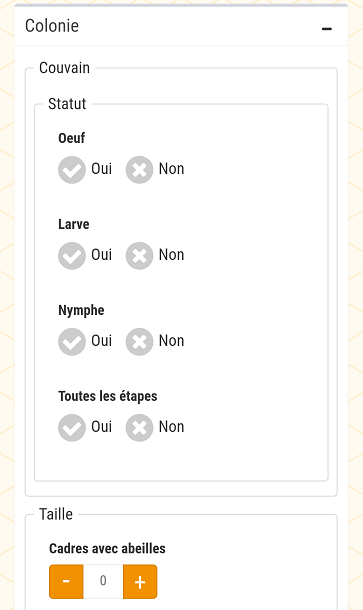This screenshot has height=610, width=363.
Task: Click the Oui label under Larve
Action: pyautogui.click(x=102, y=255)
